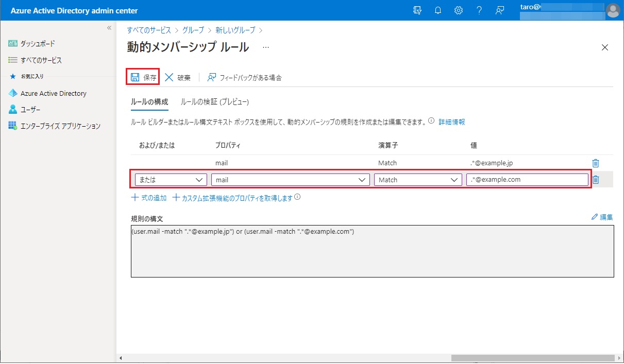Viewport: 624px width, 364px height.
Task: Switch to ルールの検証 (プレビュー) tab
Action: (x=215, y=102)
